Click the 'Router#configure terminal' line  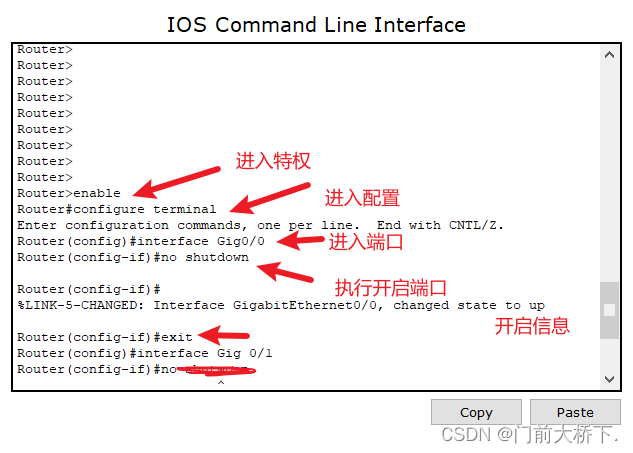coord(117,209)
